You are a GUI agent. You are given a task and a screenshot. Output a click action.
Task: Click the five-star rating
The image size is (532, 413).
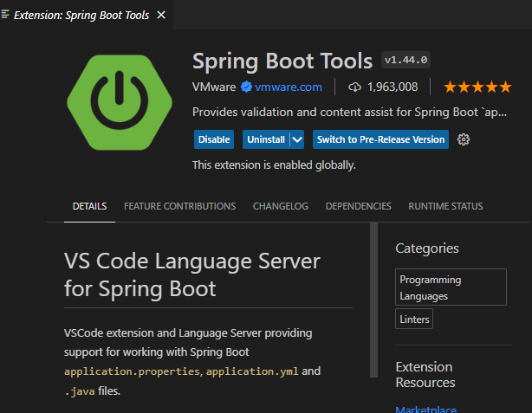coord(477,87)
